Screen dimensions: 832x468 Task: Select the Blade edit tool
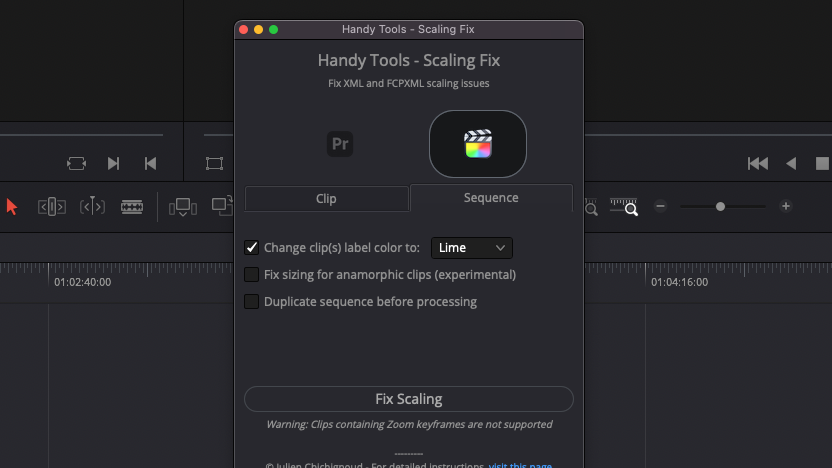[132, 206]
